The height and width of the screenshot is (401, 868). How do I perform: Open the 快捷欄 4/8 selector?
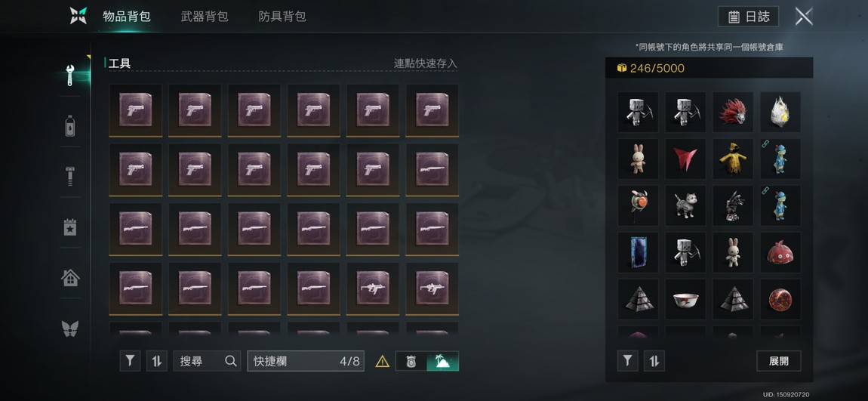pyautogui.click(x=306, y=361)
